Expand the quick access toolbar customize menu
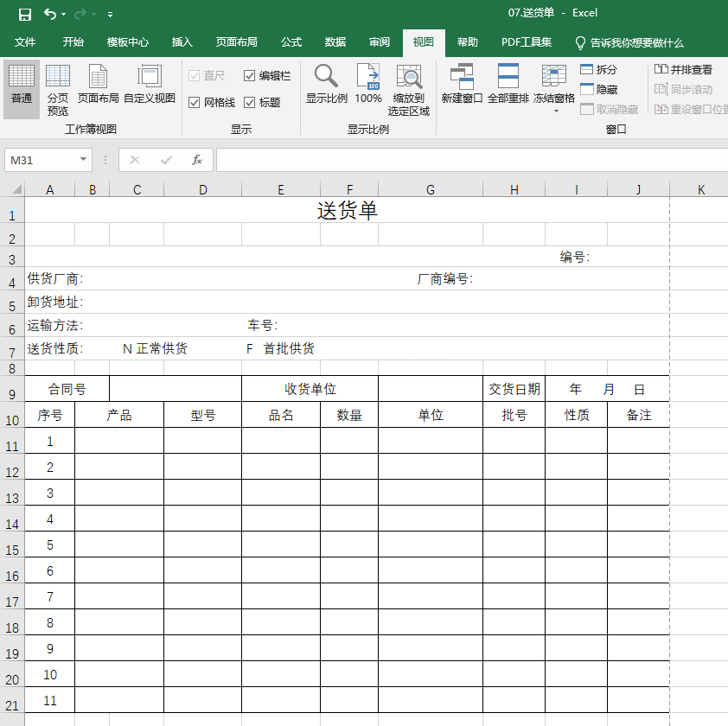Screen dimensions: 728x726 click(x=110, y=15)
